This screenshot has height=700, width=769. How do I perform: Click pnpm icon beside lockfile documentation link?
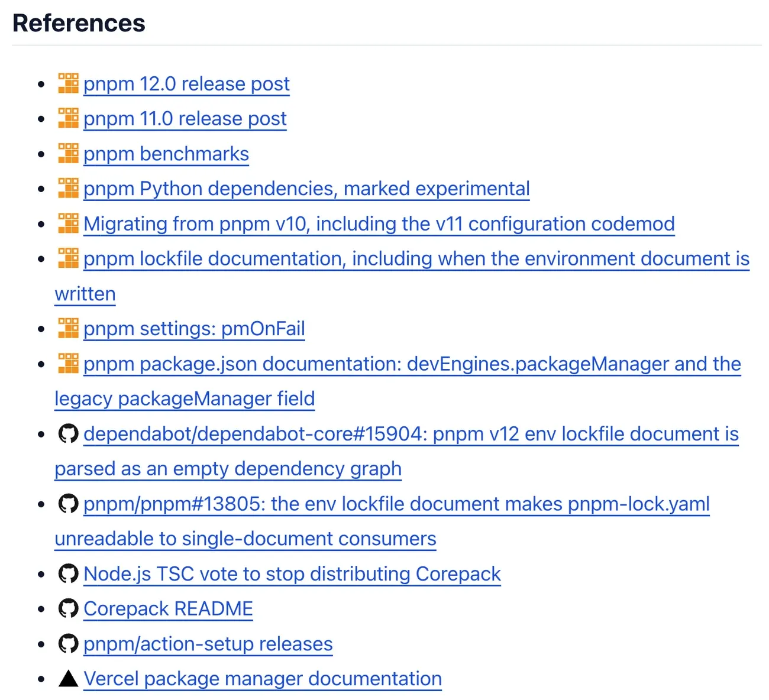point(68,258)
